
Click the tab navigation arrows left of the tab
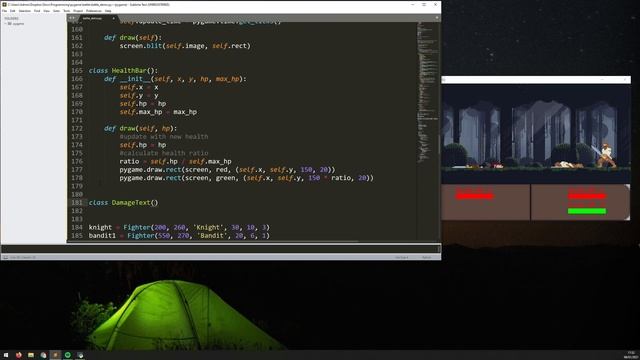pos(72,18)
